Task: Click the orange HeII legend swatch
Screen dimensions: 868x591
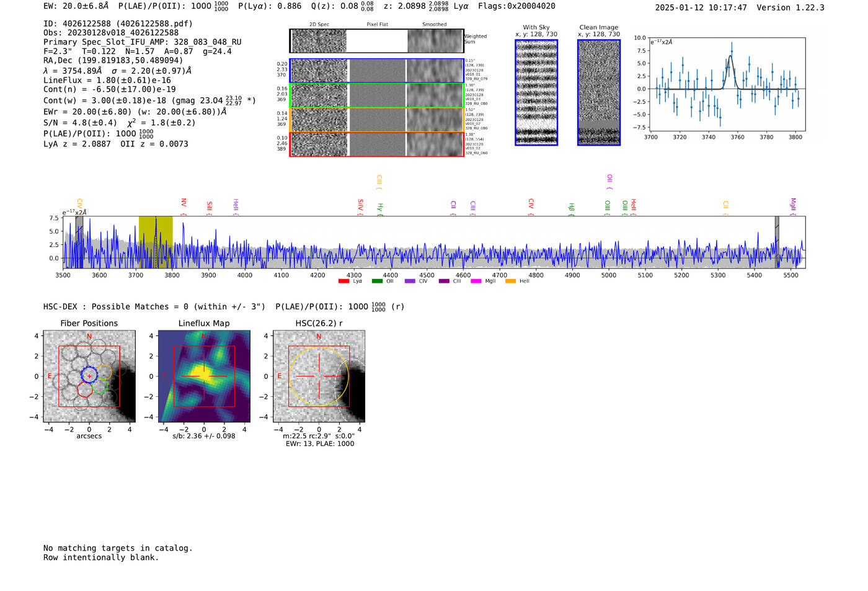Action: (x=510, y=282)
